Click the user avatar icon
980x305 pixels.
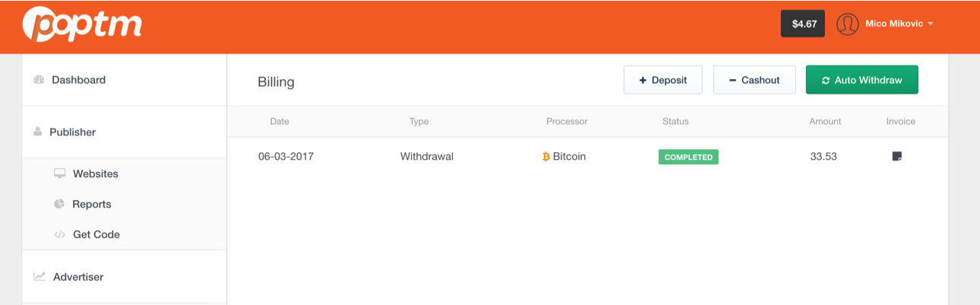tap(847, 24)
